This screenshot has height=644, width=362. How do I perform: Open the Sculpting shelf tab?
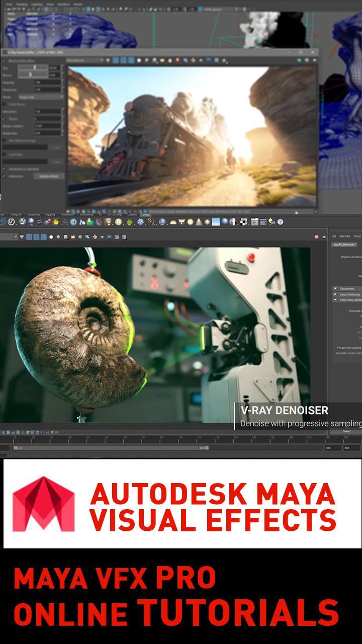[33, 214]
